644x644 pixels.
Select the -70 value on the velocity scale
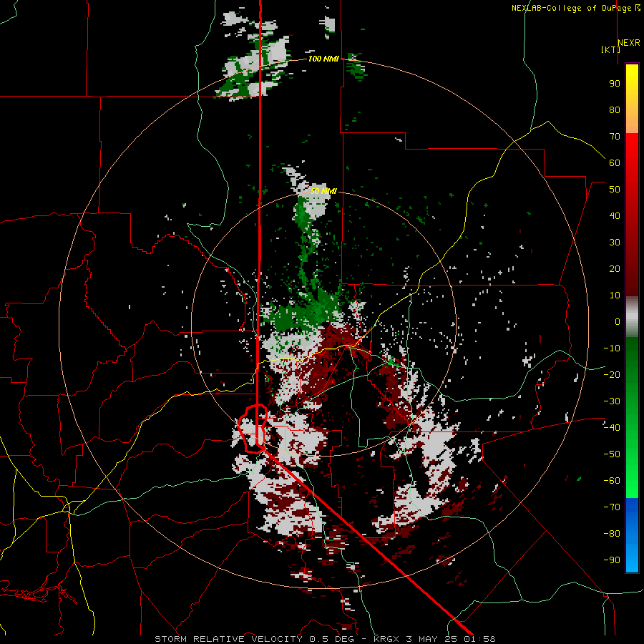click(x=612, y=507)
